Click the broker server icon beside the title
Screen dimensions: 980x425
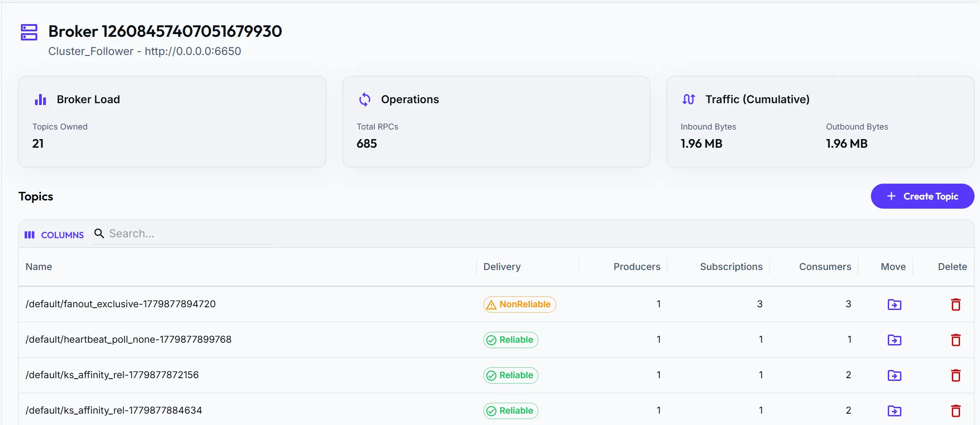(x=29, y=32)
